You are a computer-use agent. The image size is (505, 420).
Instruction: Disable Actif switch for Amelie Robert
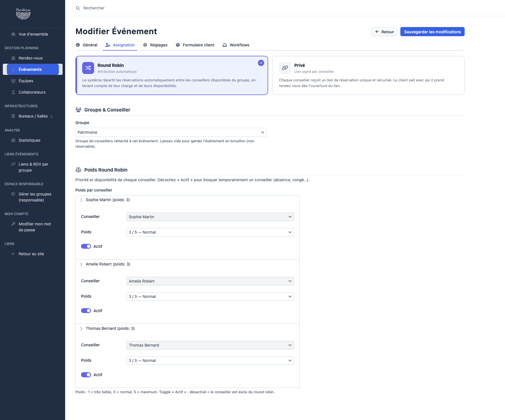click(x=86, y=311)
